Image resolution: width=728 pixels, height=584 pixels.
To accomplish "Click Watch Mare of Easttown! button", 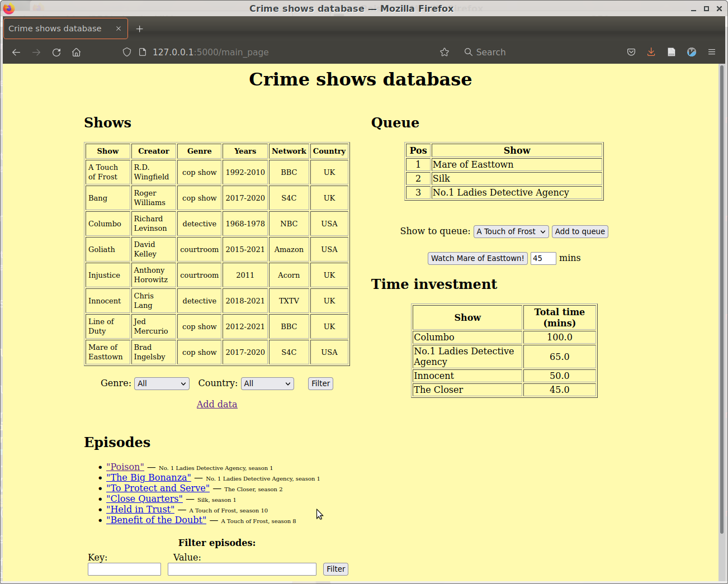I will [x=478, y=258].
